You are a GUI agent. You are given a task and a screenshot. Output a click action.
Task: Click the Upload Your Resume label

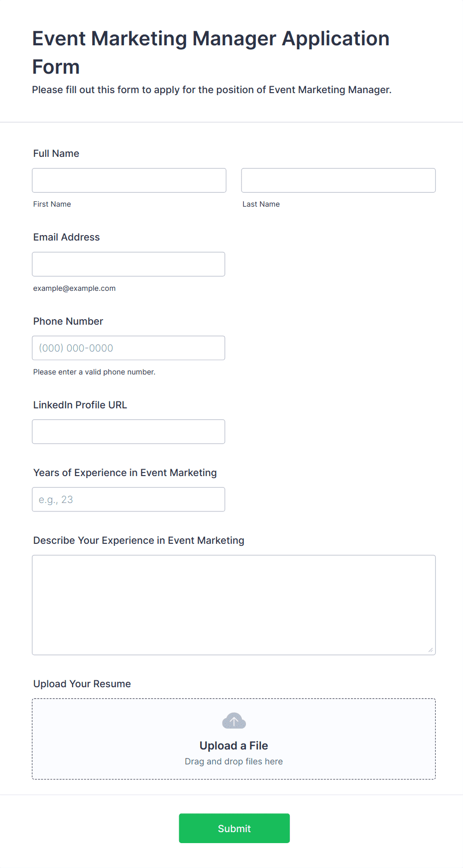point(82,684)
